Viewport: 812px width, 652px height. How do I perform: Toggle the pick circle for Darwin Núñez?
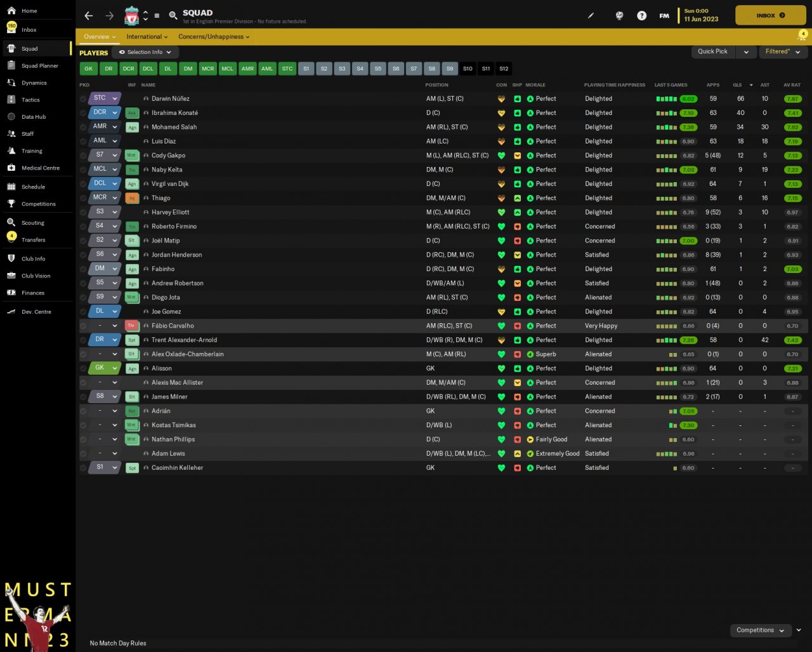(x=83, y=99)
